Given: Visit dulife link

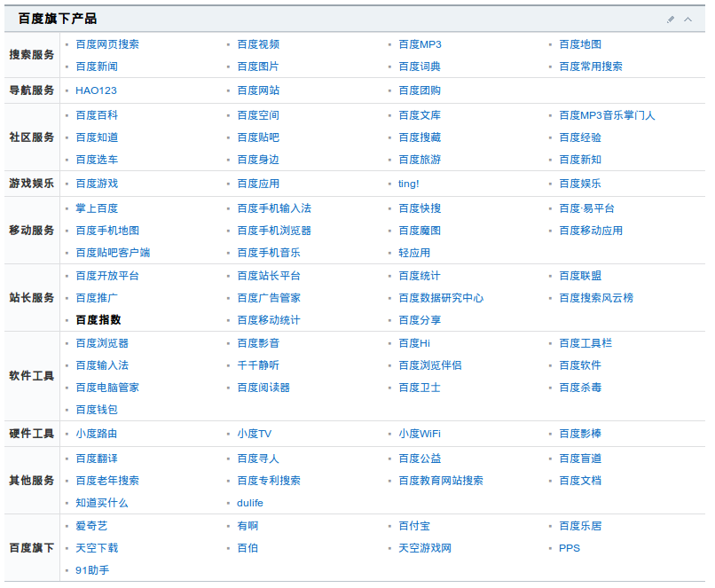Looking at the screenshot, I should (250, 503).
